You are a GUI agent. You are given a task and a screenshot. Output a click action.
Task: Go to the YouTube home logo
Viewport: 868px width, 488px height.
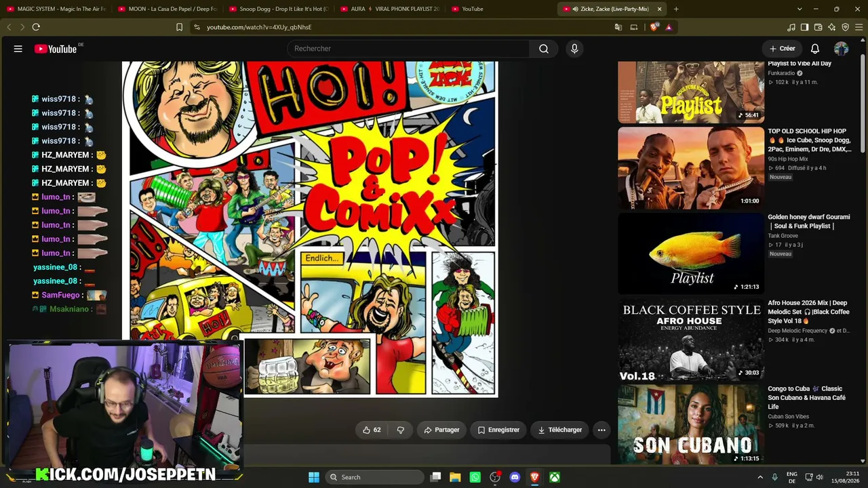[56, 49]
